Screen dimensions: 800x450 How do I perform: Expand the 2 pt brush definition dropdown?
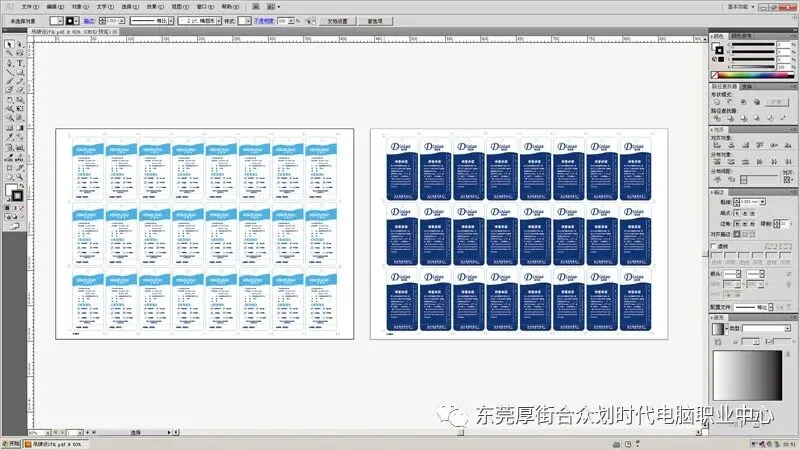pyautogui.click(x=219, y=20)
